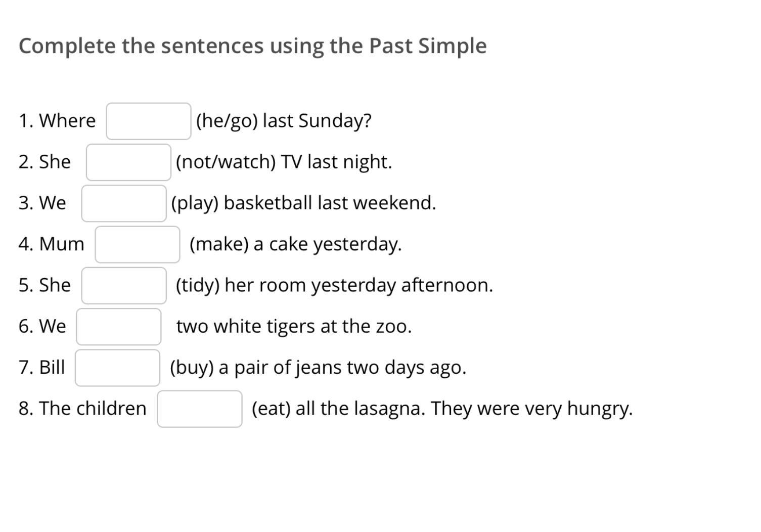Viewport: 761px width, 532px height.
Task: Click the blank after "8. The children"
Action: (x=200, y=409)
